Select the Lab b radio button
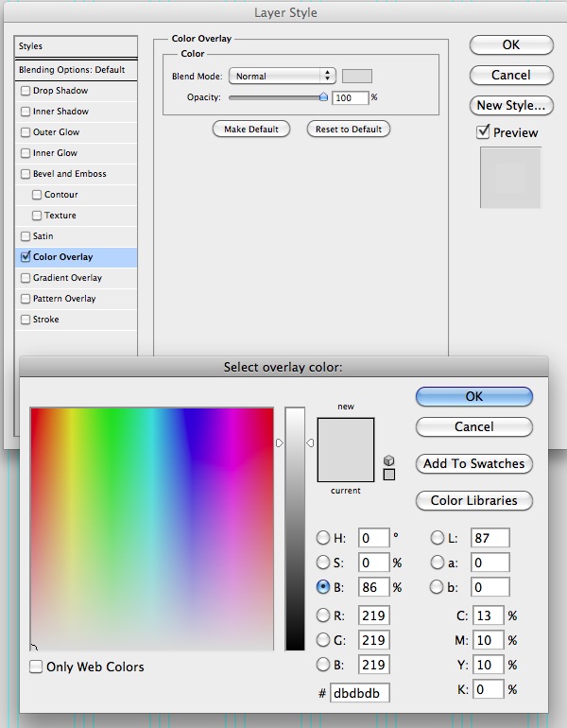567x728 pixels. coord(438,587)
